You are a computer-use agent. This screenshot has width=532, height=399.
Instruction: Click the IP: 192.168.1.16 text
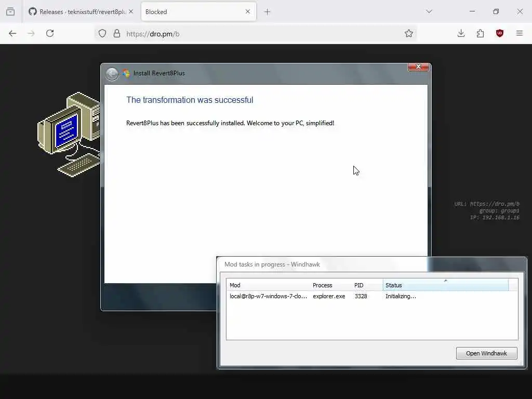click(x=495, y=218)
